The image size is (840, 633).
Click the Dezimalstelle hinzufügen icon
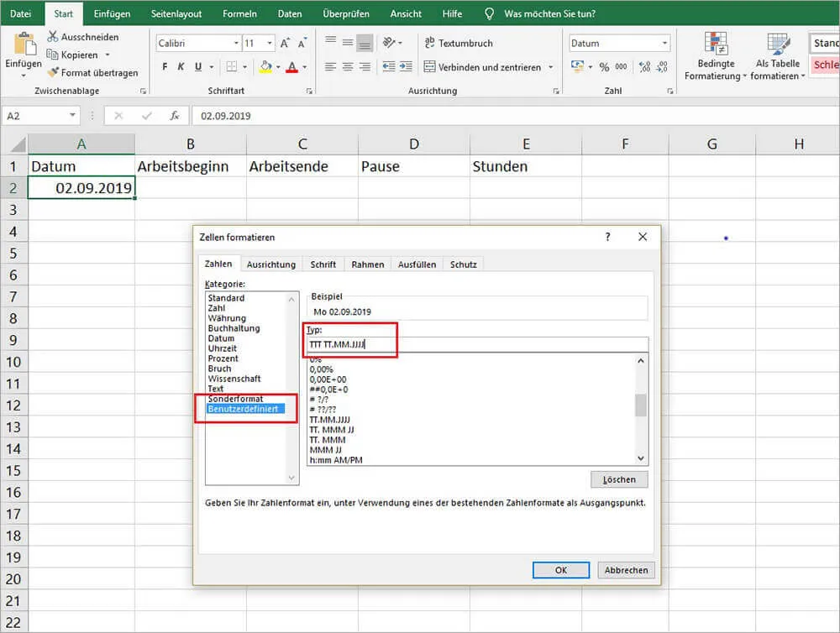pyautogui.click(x=643, y=65)
